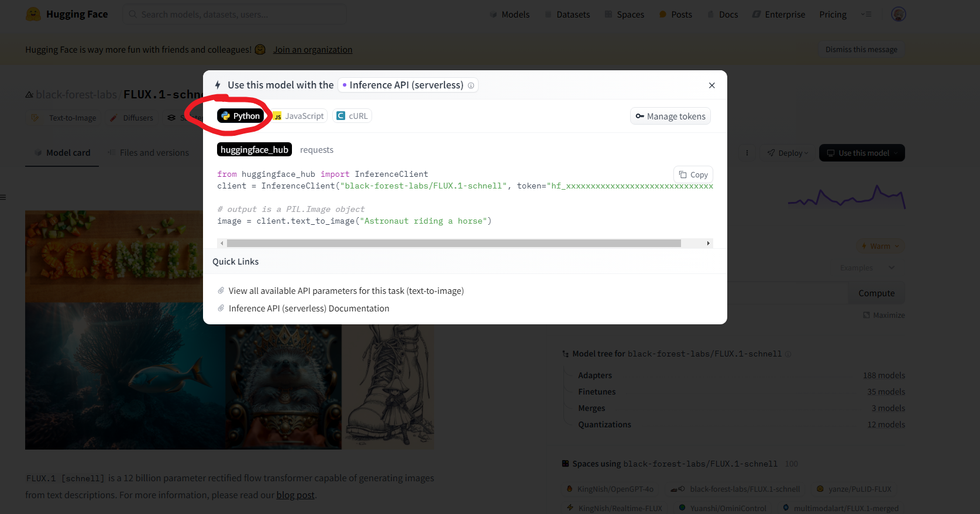
Task: Click right arrow of code scrollbar
Action: (708, 243)
